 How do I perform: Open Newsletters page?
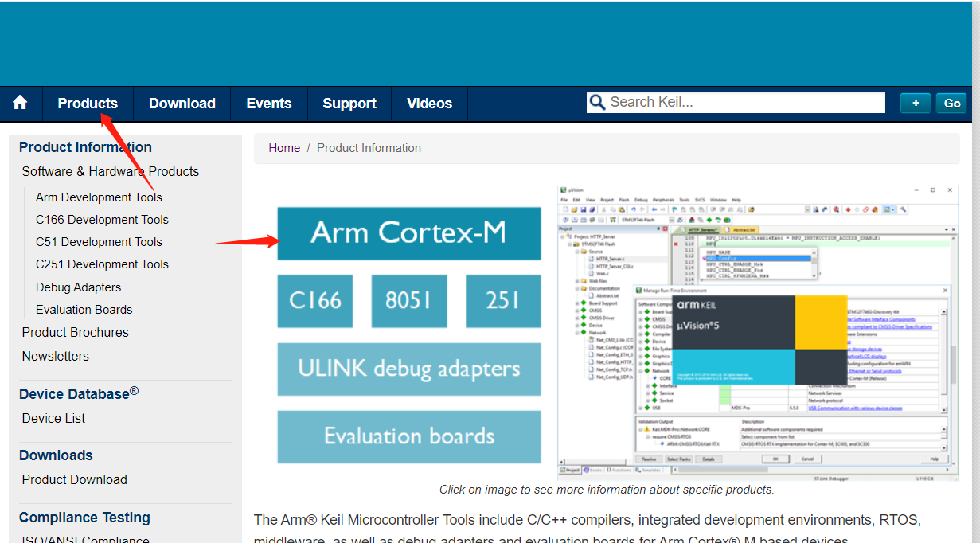[56, 356]
